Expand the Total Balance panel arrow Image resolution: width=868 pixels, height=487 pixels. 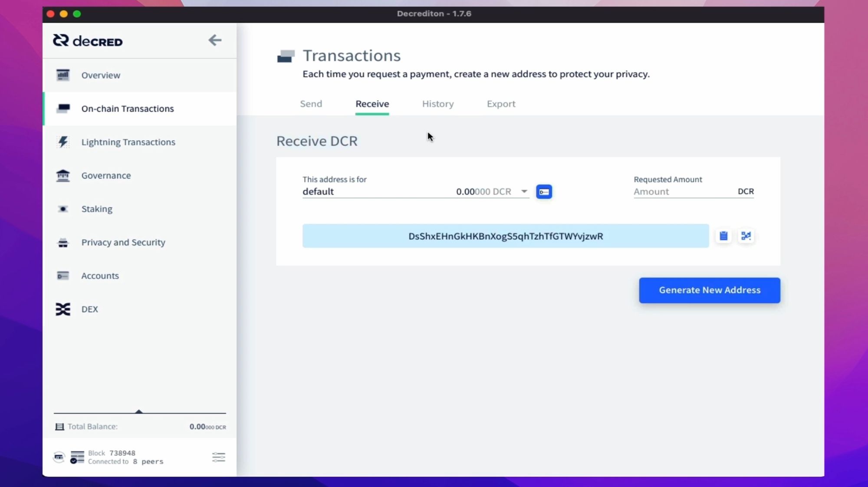pyautogui.click(x=139, y=411)
